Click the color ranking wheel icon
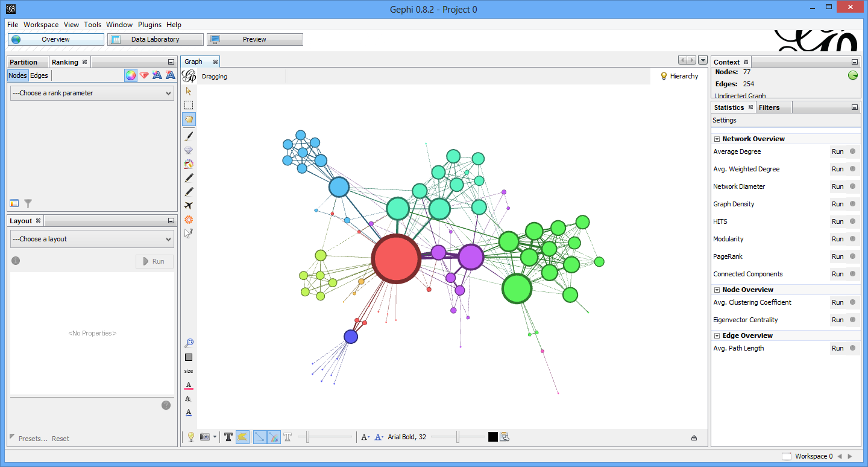Viewport: 868px width, 467px height. tap(130, 75)
